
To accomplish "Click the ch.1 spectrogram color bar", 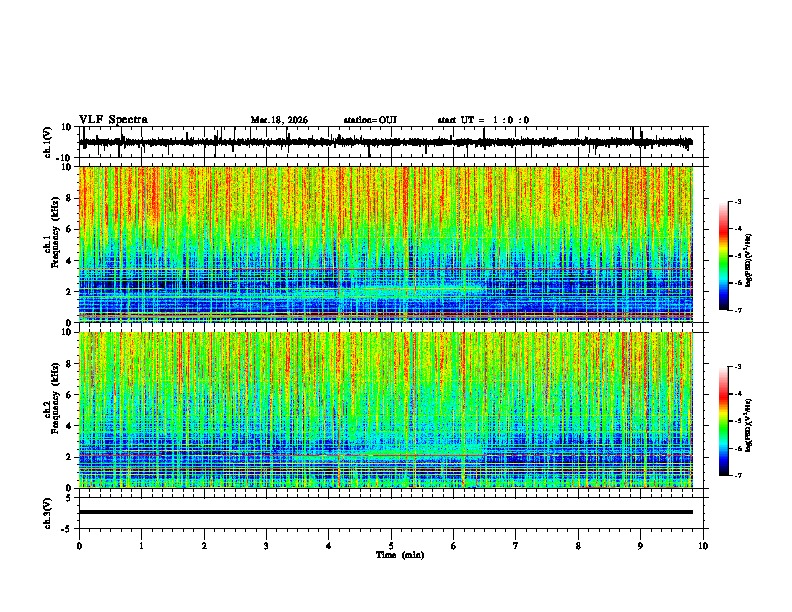I will coord(724,256).
